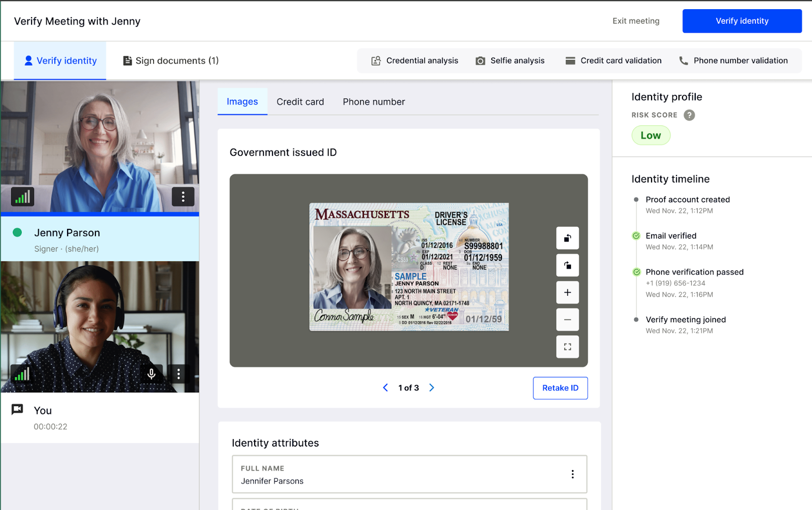Image resolution: width=812 pixels, height=510 pixels.
Task: Open Full Name attribute options menu
Action: (572, 474)
